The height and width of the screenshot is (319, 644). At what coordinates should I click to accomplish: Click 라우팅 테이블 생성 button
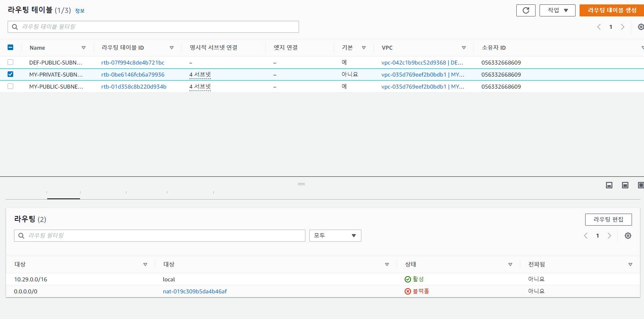click(612, 10)
